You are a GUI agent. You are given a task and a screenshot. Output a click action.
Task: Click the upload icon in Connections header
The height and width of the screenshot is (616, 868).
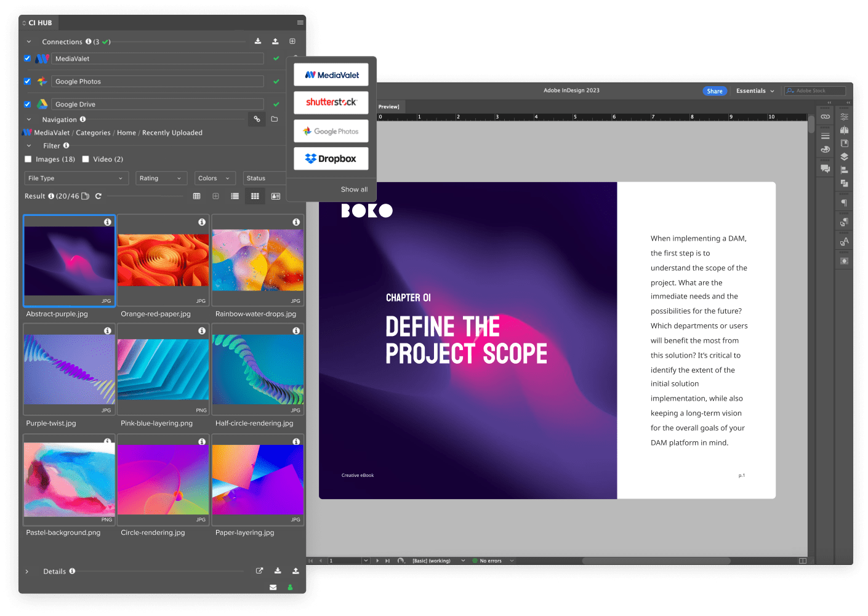(275, 41)
